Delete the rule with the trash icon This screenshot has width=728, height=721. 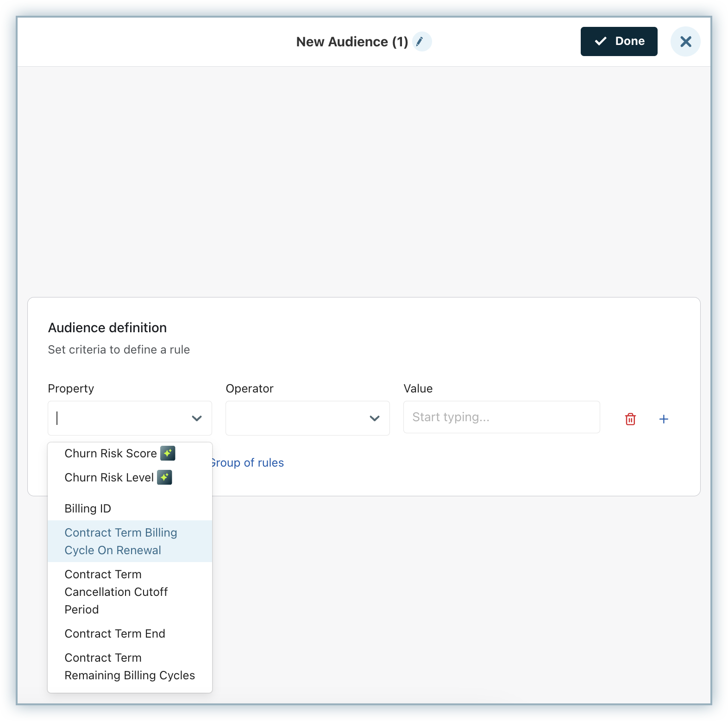coord(630,419)
